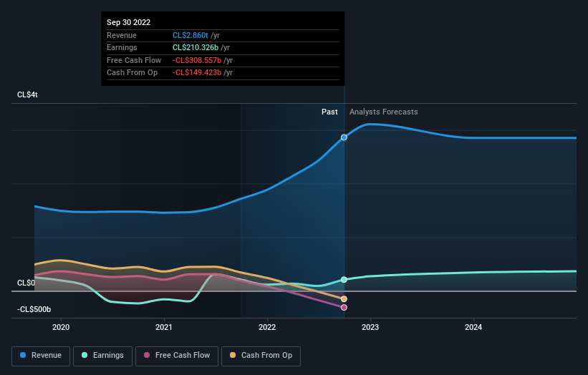
Task: Click the -CL$308.557b free cash flow value
Action: [x=197, y=60]
